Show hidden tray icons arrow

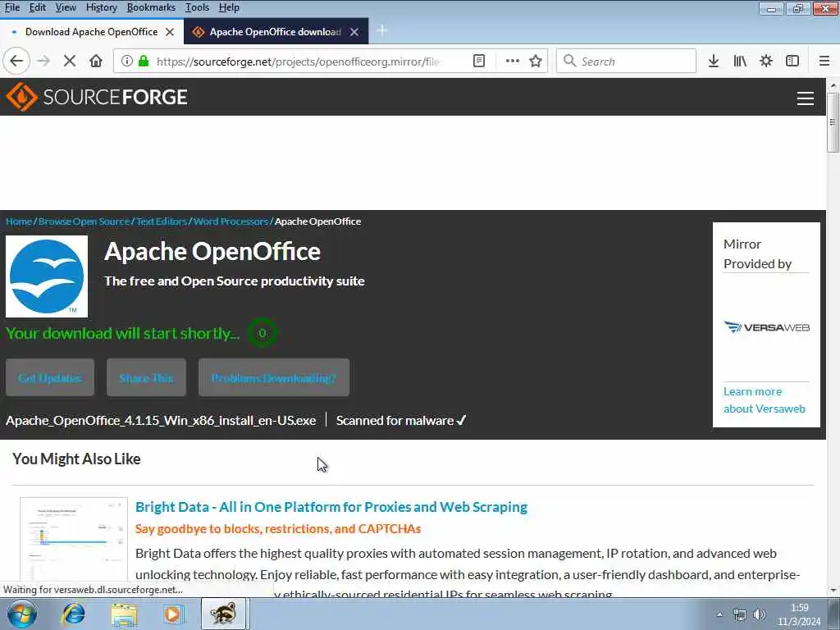pos(719,614)
